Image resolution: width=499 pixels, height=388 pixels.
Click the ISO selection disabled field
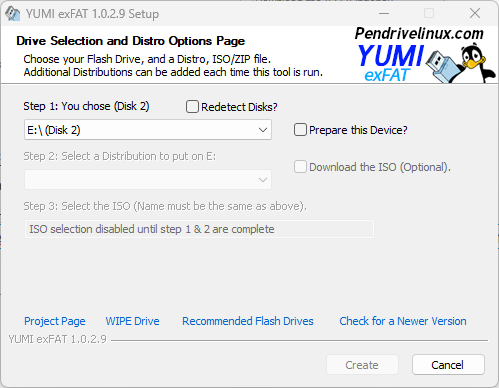(199, 229)
